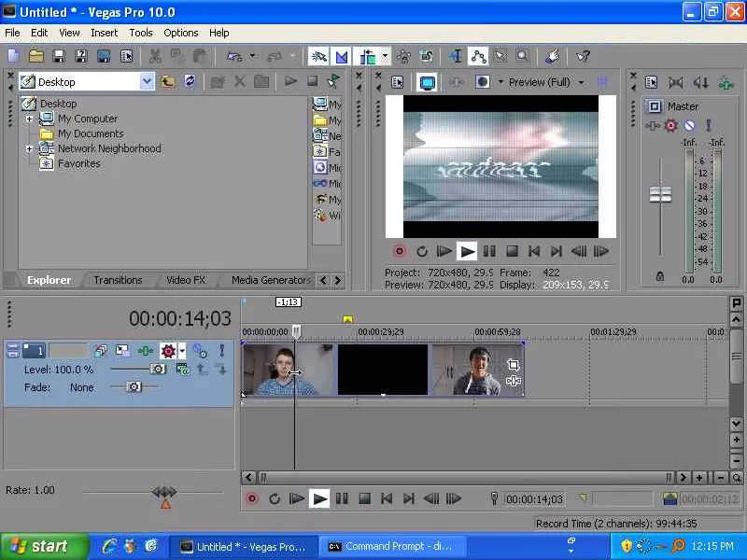The width and height of the screenshot is (747, 560).
Task: Click preview Play From Start button
Action: (x=444, y=251)
